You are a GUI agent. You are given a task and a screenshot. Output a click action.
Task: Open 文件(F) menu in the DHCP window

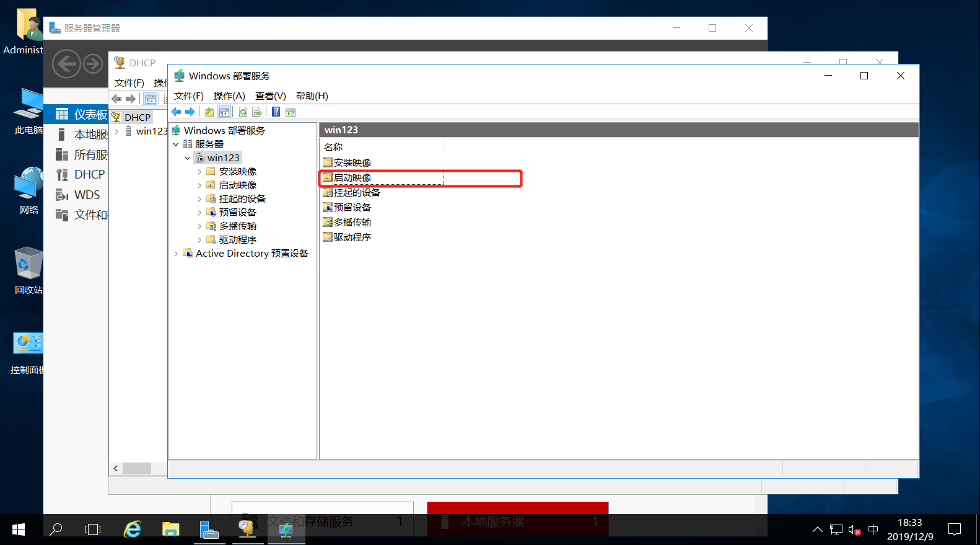tap(129, 83)
